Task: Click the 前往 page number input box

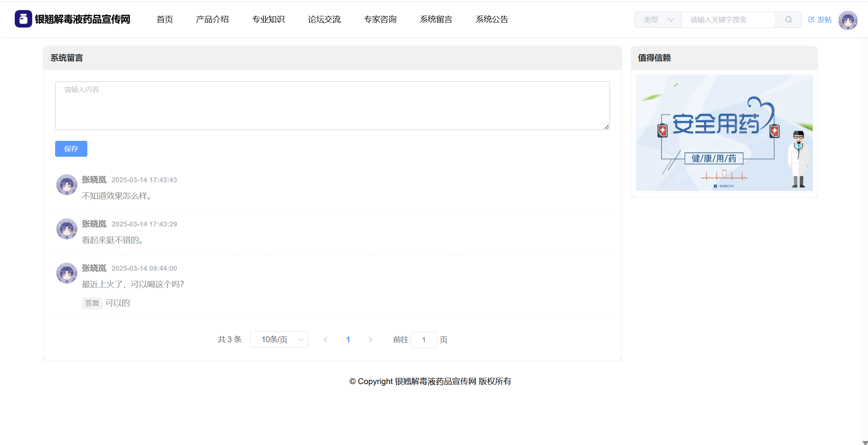Action: coord(424,339)
